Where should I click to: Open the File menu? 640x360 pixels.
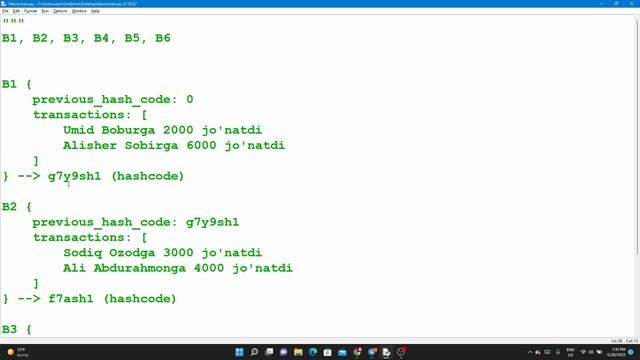pyautogui.click(x=5, y=11)
